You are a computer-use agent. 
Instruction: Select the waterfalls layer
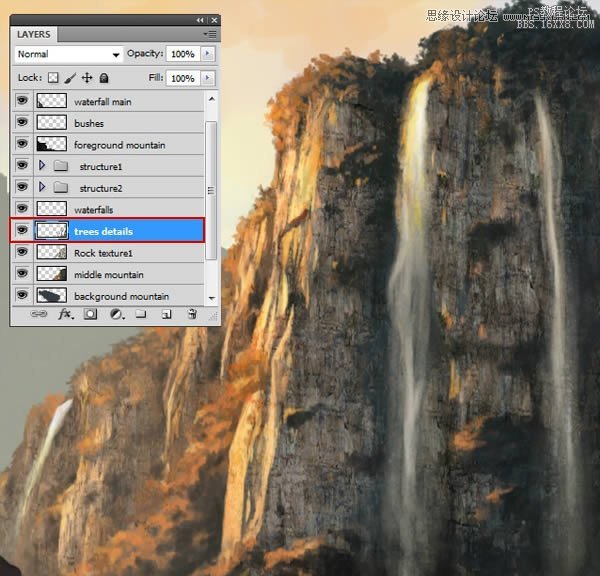tap(108, 209)
